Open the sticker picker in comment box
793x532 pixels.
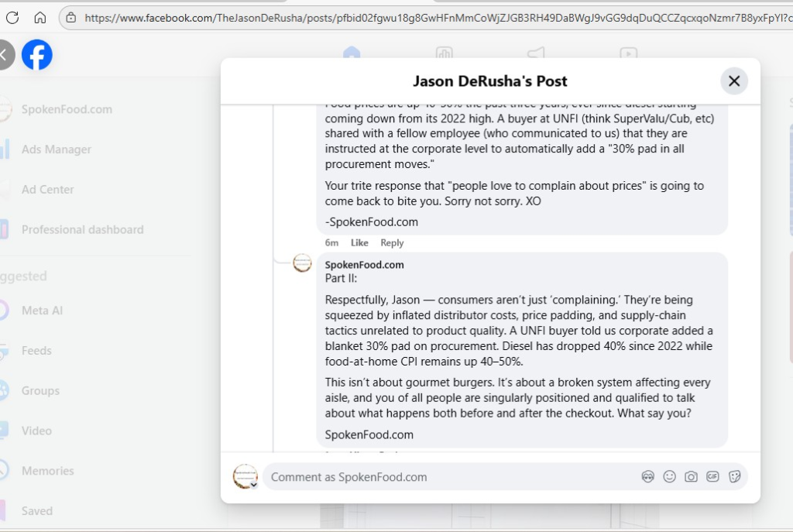tap(734, 477)
